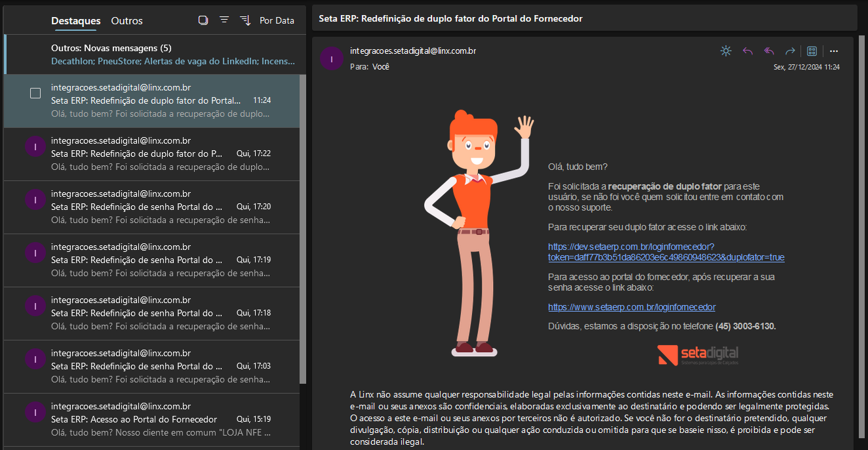Click the sender avatar in reading pane
The width and height of the screenshot is (868, 450).
(332, 58)
